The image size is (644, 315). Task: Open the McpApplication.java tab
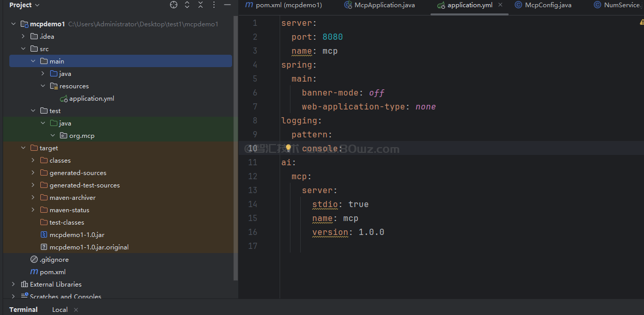tap(379, 5)
